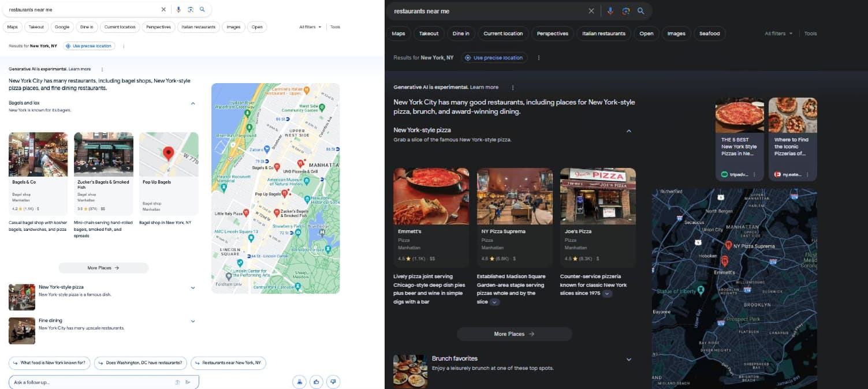Open the All filters dropdown in light page
The width and height of the screenshot is (868, 389).
310,27
